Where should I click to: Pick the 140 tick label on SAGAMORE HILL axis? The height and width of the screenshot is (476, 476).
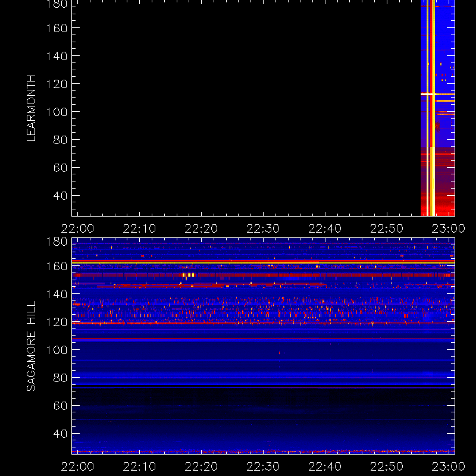pyautogui.click(x=57, y=294)
